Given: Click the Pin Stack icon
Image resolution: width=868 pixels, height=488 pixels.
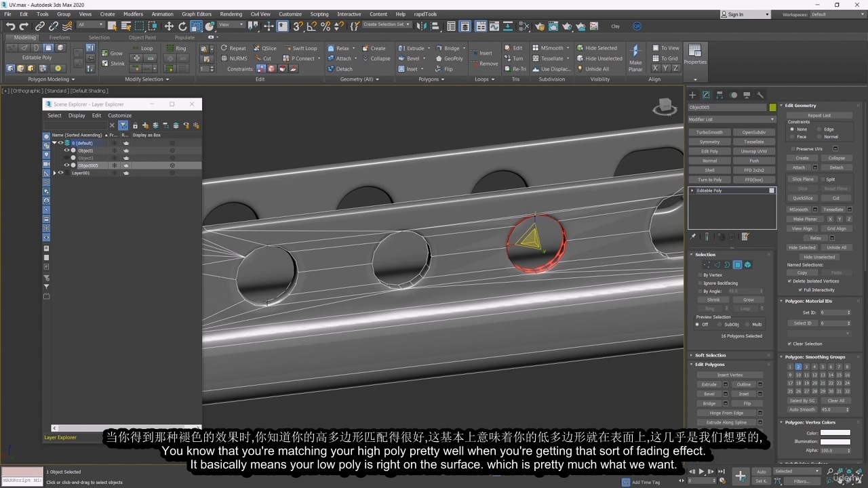Looking at the screenshot, I should [x=693, y=237].
